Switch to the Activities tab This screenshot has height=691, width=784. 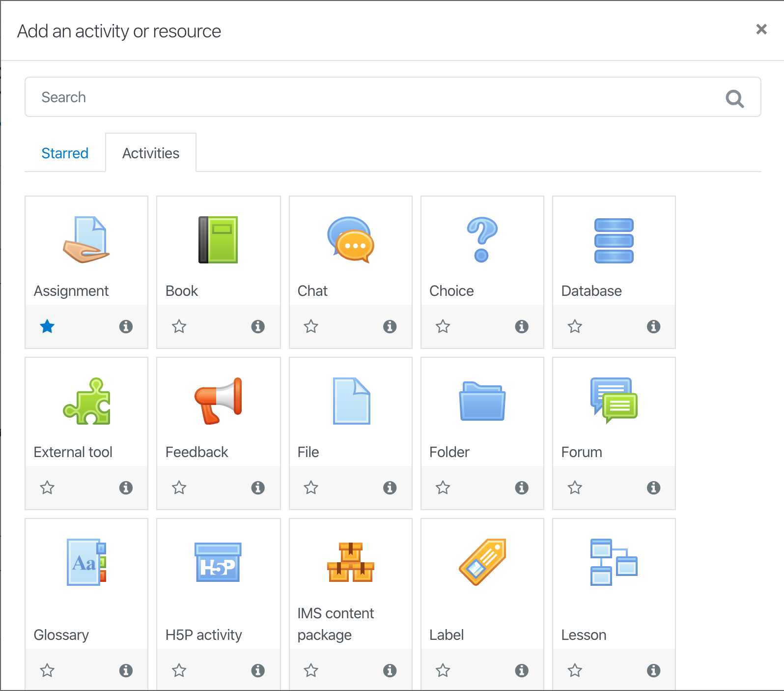[x=151, y=153]
